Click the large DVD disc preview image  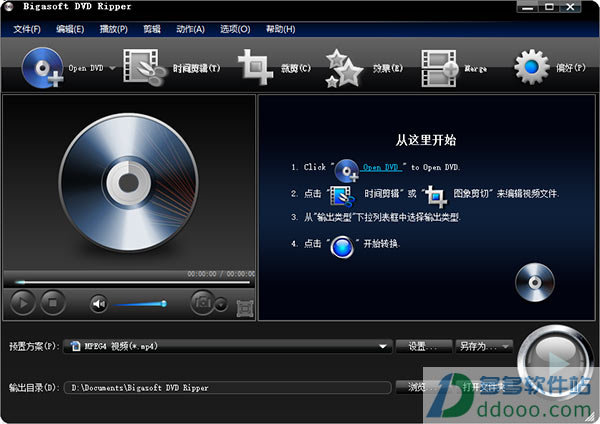pos(129,182)
